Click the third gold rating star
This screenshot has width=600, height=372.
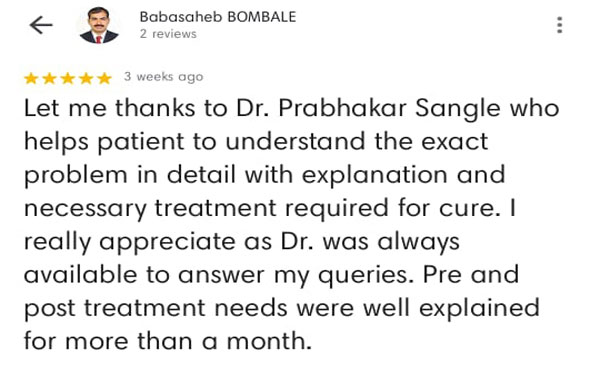click(68, 78)
